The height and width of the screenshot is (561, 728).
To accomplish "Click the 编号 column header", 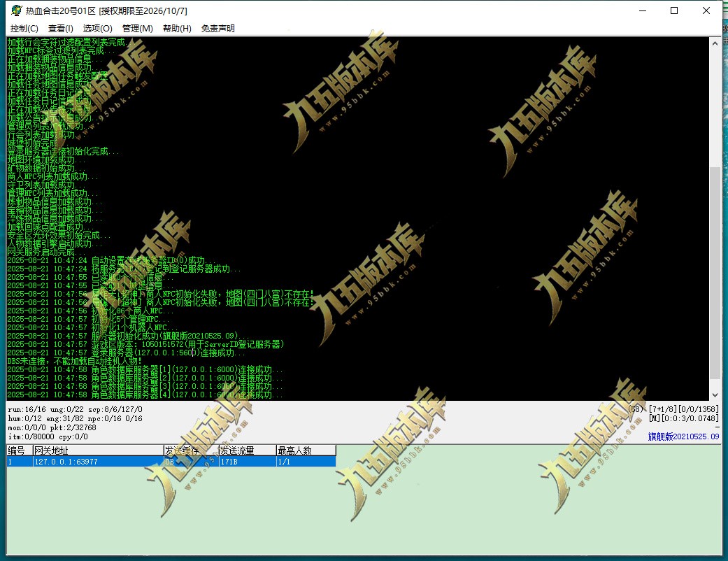I will [19, 450].
